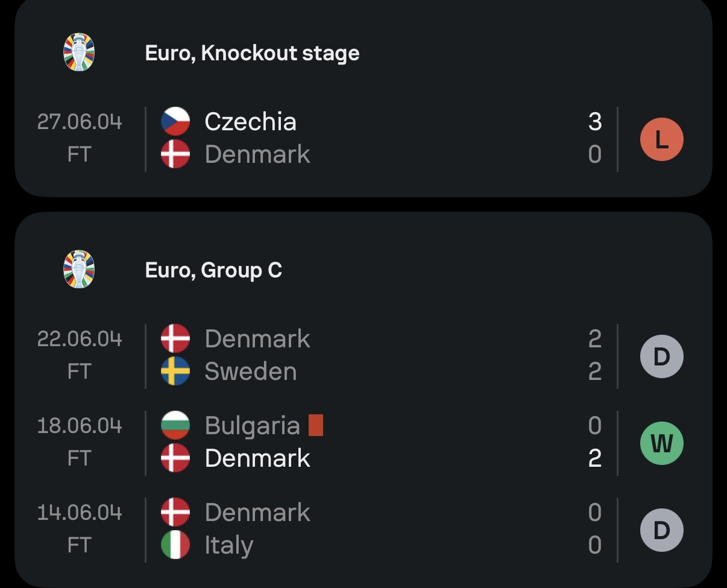Open the 27.06.04 match date
The image size is (727, 588).
point(80,122)
